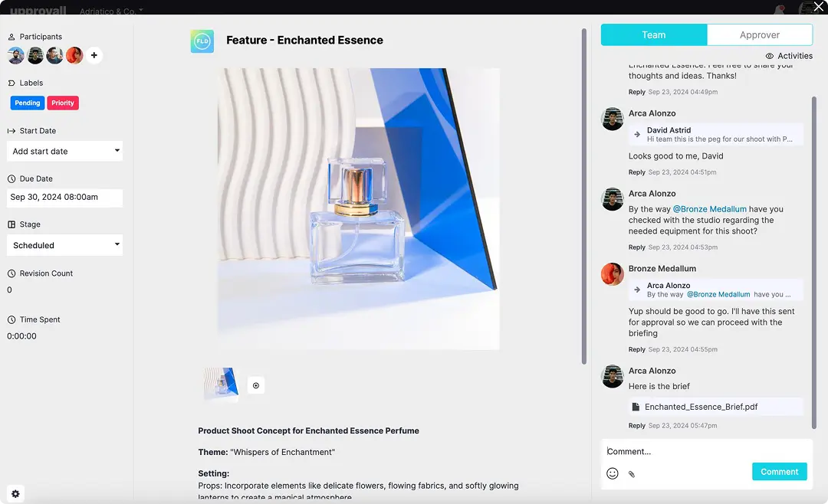The image size is (828, 504).
Task: Open the Enchanted_Essence_Brief.pdf attachment
Action: tap(701, 407)
